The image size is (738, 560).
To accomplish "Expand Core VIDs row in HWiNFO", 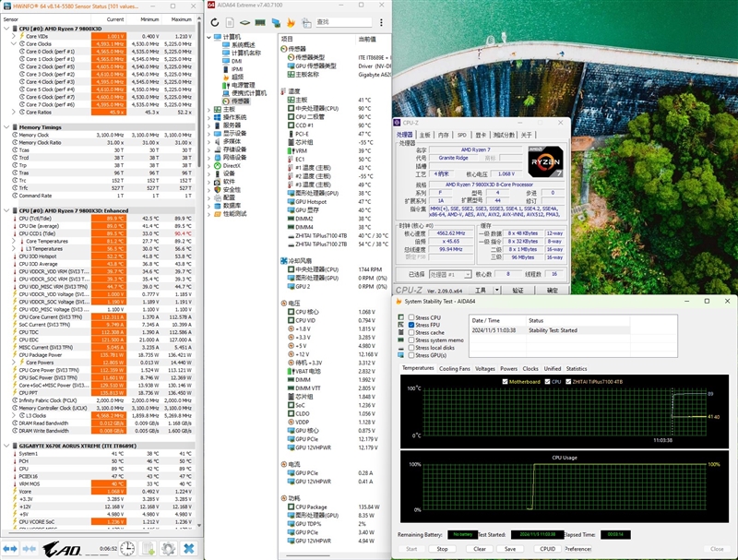I will tap(14, 36).
